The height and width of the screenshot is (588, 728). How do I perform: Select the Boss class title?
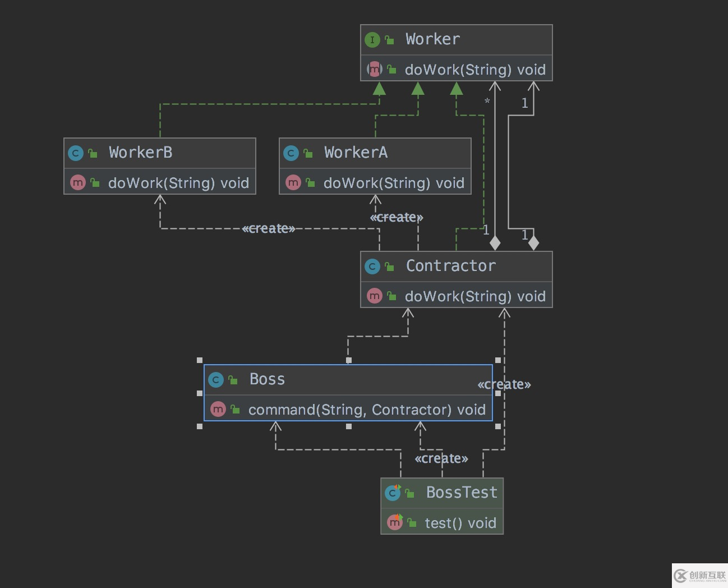pos(267,379)
